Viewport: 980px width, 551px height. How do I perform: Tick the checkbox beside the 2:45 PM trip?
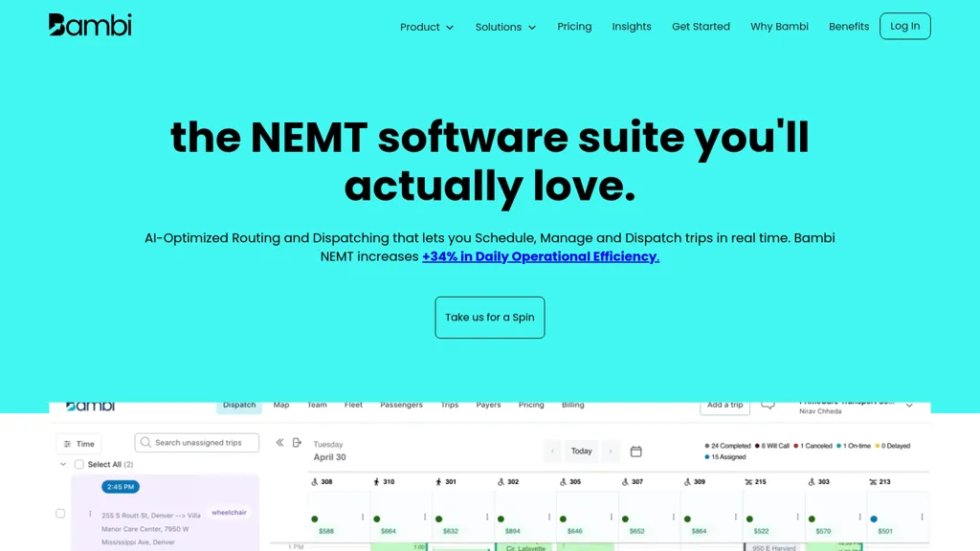coord(60,514)
